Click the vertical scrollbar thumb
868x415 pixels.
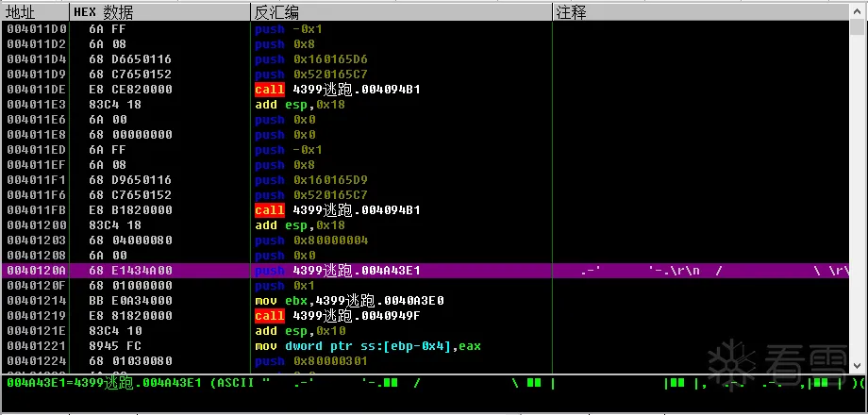pyautogui.click(x=857, y=27)
